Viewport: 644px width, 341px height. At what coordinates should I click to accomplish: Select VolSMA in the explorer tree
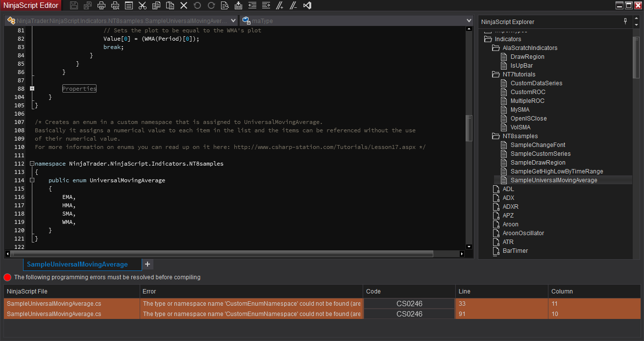point(520,127)
